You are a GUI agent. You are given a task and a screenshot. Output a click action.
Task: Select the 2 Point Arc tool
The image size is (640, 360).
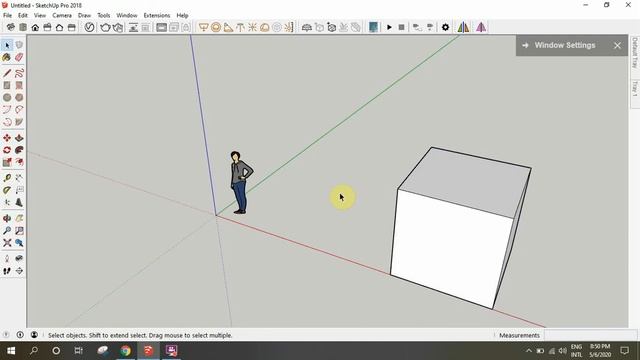point(19,109)
